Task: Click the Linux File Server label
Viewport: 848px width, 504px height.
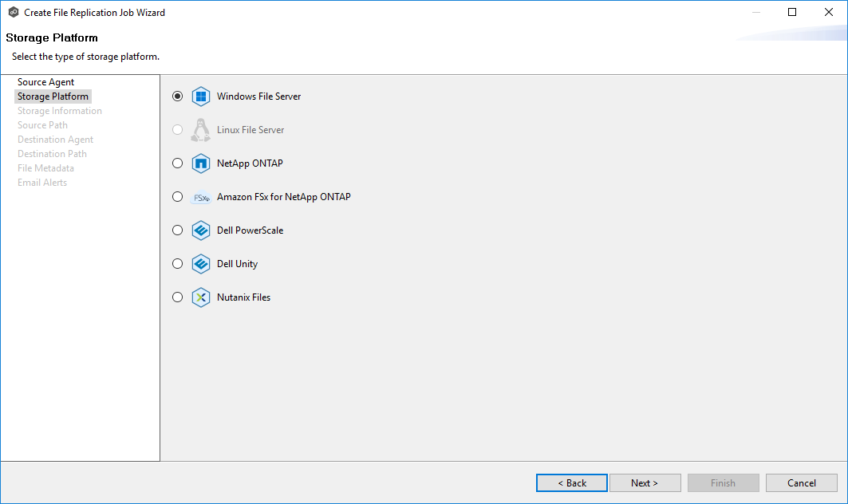Action: pos(250,130)
